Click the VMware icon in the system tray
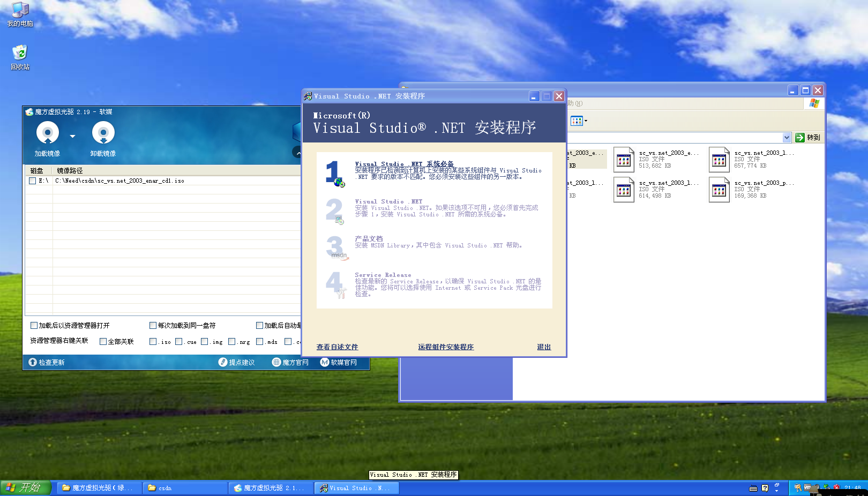The image size is (868, 496). (x=807, y=487)
